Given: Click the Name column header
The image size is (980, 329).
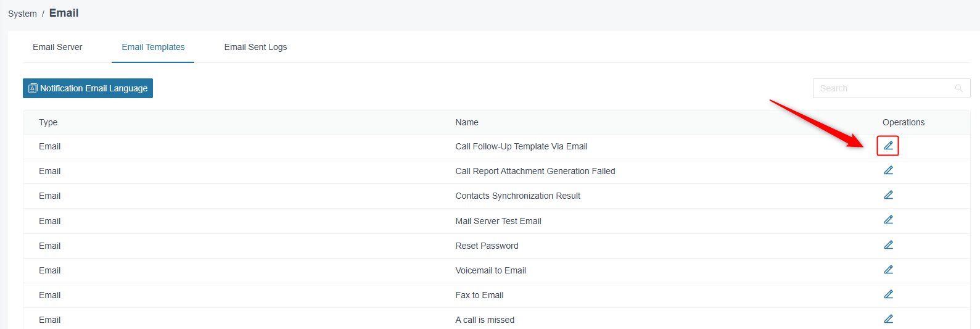Looking at the screenshot, I should point(467,122).
